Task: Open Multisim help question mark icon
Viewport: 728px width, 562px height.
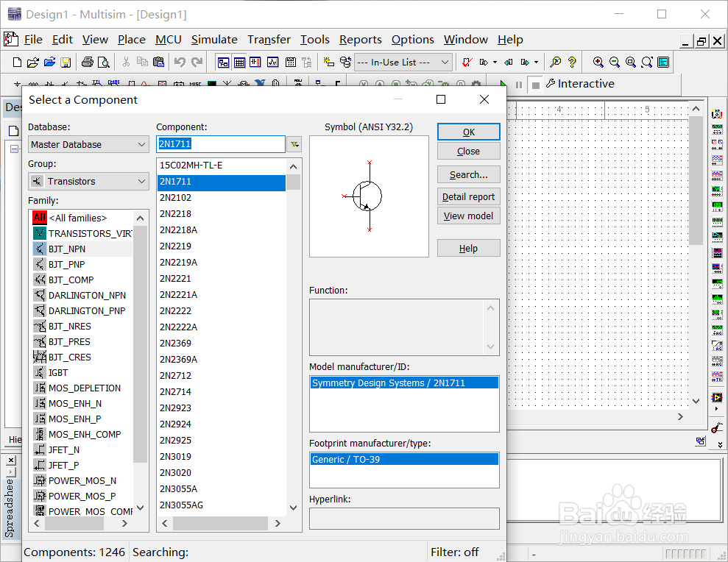Action: coord(572,63)
